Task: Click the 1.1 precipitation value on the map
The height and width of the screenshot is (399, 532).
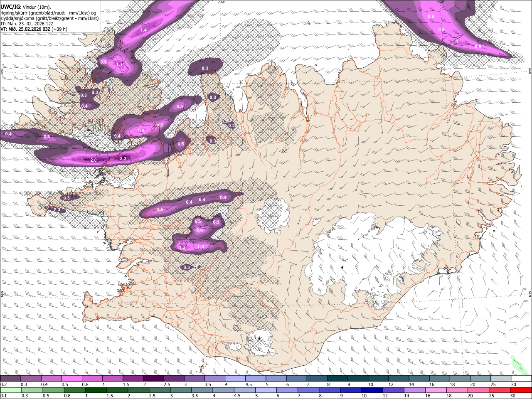Action: pyautogui.click(x=120, y=64)
